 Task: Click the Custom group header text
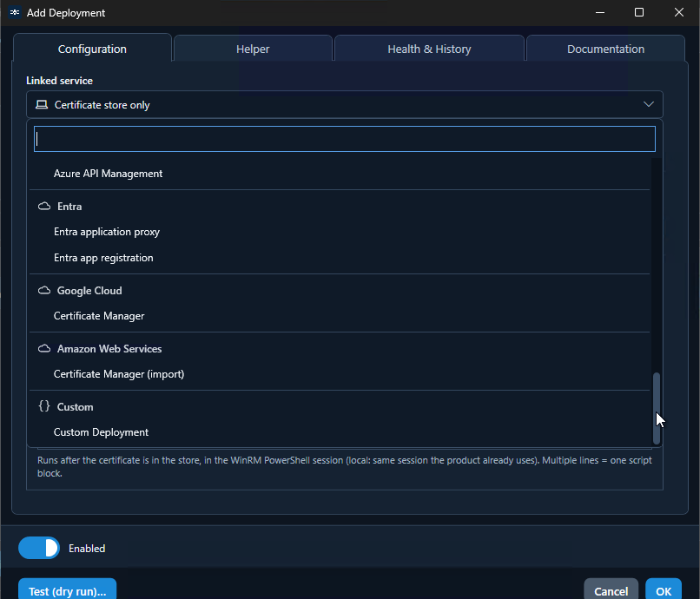tap(75, 406)
